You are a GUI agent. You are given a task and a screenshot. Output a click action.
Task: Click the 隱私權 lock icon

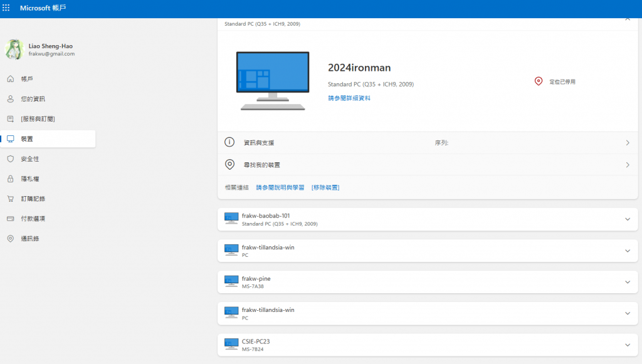pyautogui.click(x=11, y=179)
